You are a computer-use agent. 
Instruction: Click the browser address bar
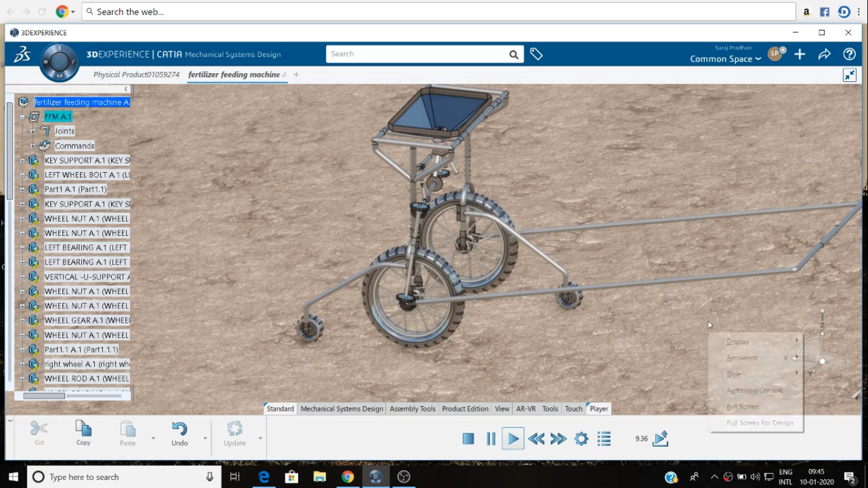tap(438, 11)
